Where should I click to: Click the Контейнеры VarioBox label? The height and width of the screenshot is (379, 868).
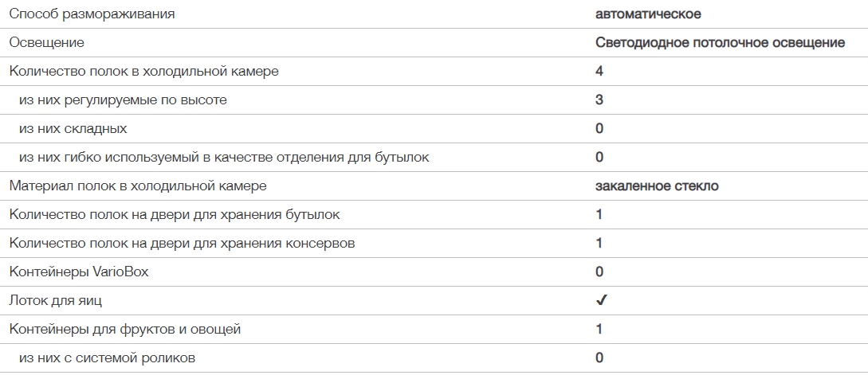click(x=79, y=272)
